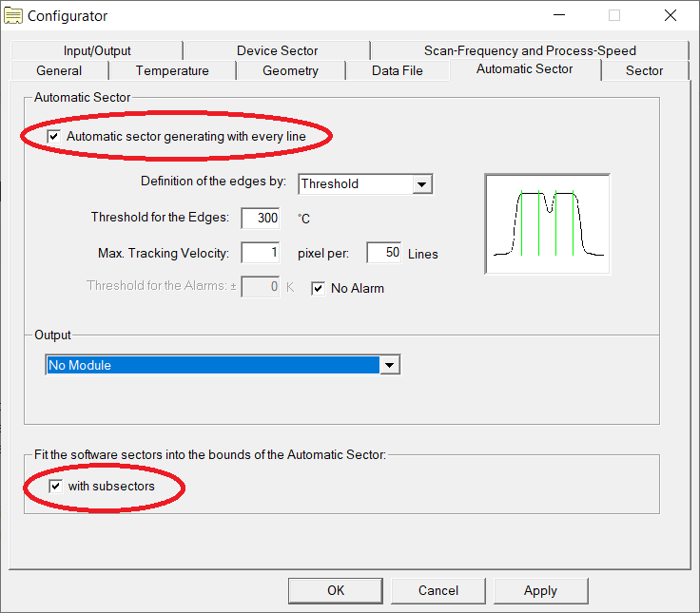Screen dimensions: 700x613
Task: Click the Lines count field showing 50
Action: (x=384, y=253)
